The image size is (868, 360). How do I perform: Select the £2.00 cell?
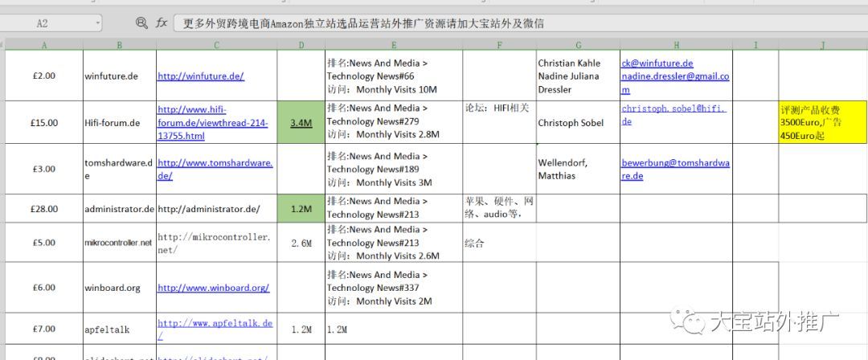click(x=44, y=76)
